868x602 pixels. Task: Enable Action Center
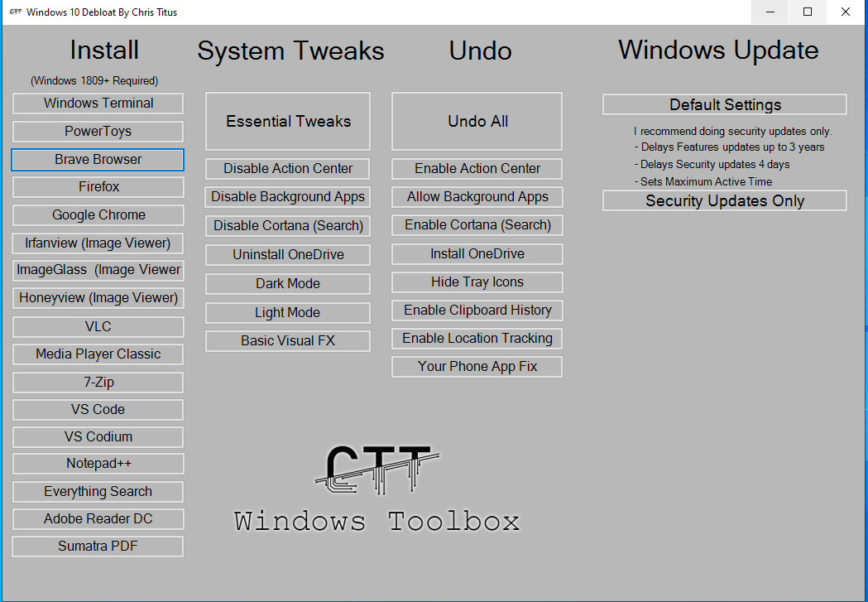coord(477,169)
